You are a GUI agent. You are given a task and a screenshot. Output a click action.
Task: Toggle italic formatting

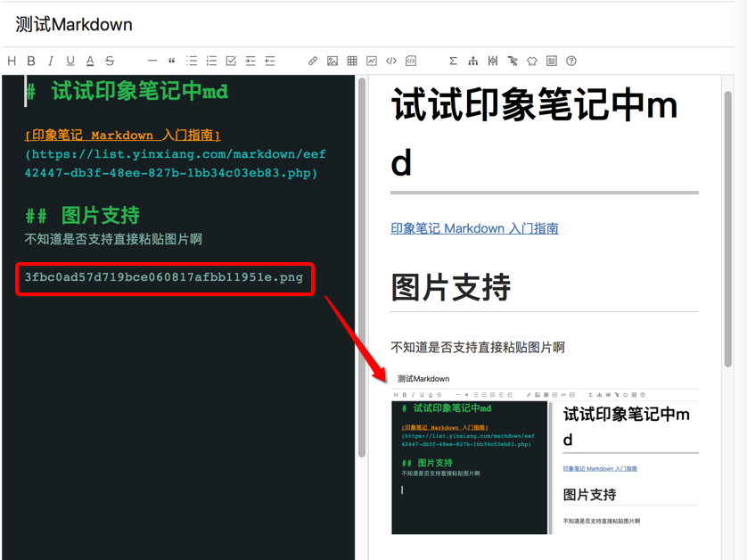click(x=51, y=61)
